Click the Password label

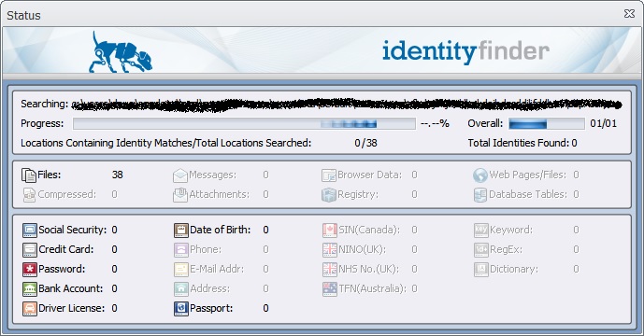(62, 269)
